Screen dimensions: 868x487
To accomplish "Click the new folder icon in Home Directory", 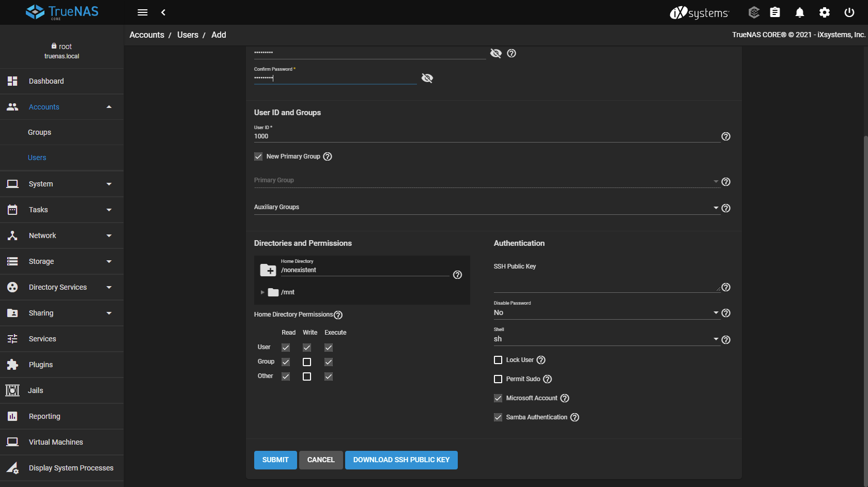I will click(268, 270).
